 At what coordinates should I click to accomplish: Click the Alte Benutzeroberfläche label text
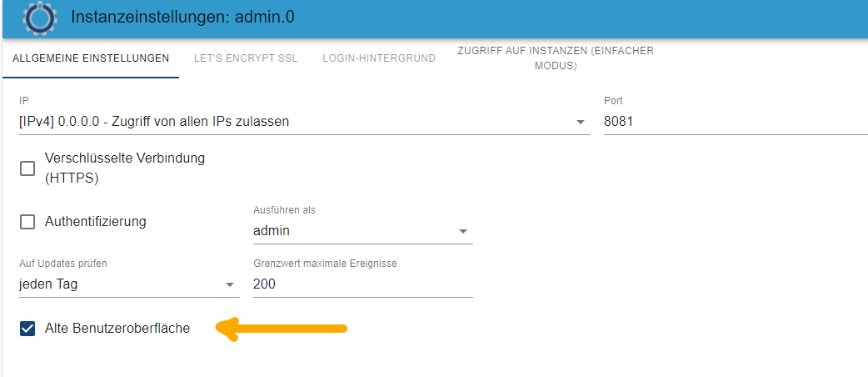117,329
